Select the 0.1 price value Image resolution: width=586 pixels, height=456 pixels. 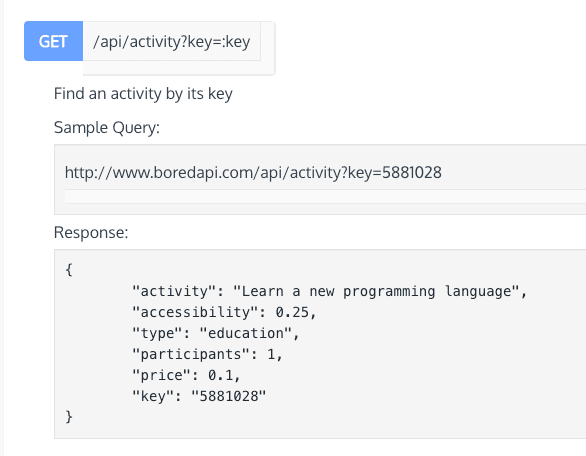point(220,375)
